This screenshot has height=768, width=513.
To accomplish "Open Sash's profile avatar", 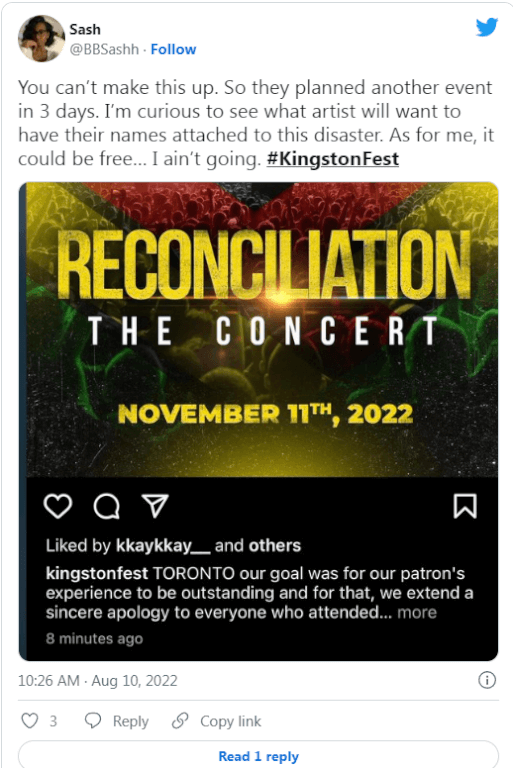I will 42,39.
